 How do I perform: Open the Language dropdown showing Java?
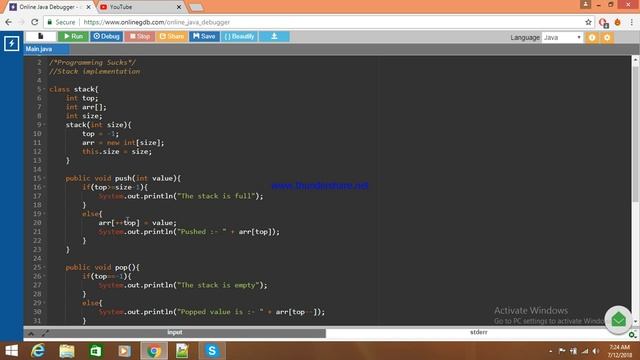562,38
